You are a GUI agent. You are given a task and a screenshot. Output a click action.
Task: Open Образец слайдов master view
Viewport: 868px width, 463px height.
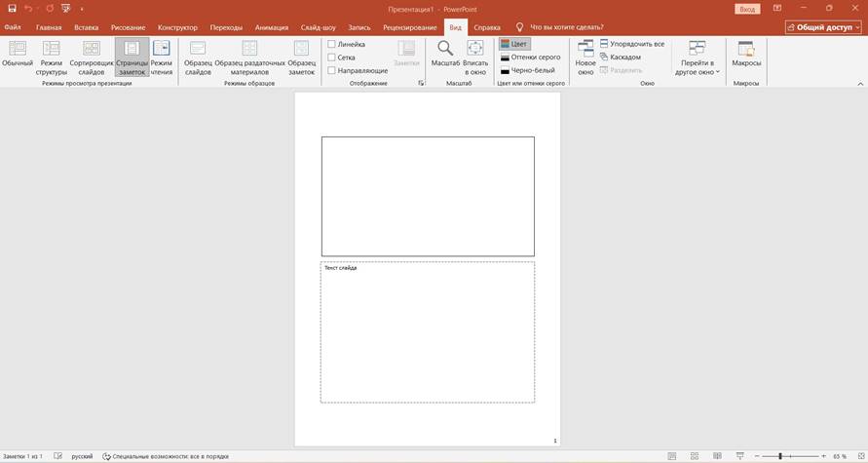coord(198,56)
